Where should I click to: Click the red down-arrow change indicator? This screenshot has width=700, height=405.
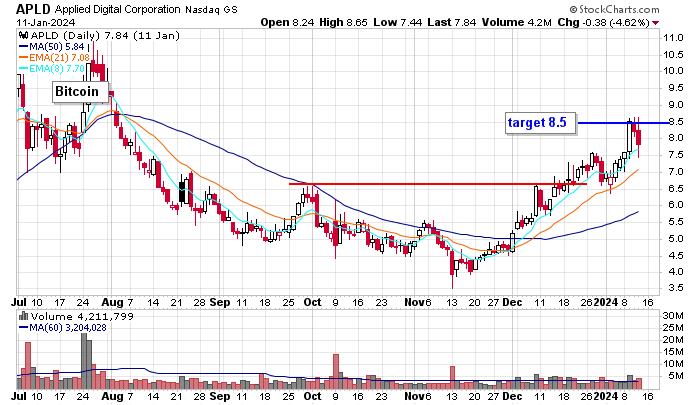pos(655,23)
